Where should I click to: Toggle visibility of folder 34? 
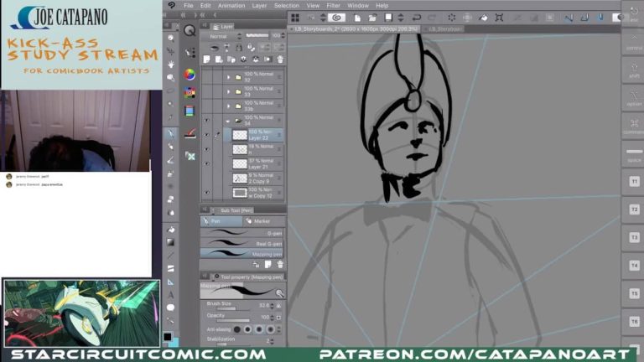[x=206, y=120]
